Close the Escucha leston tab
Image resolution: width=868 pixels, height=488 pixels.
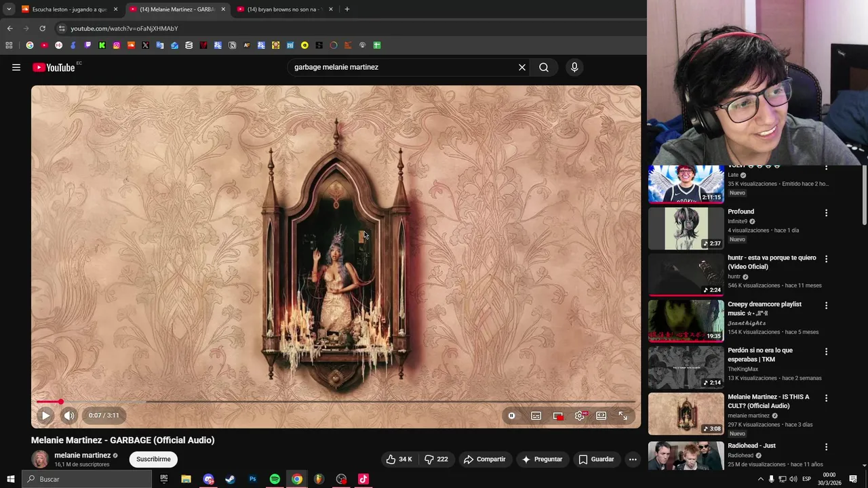(115, 9)
